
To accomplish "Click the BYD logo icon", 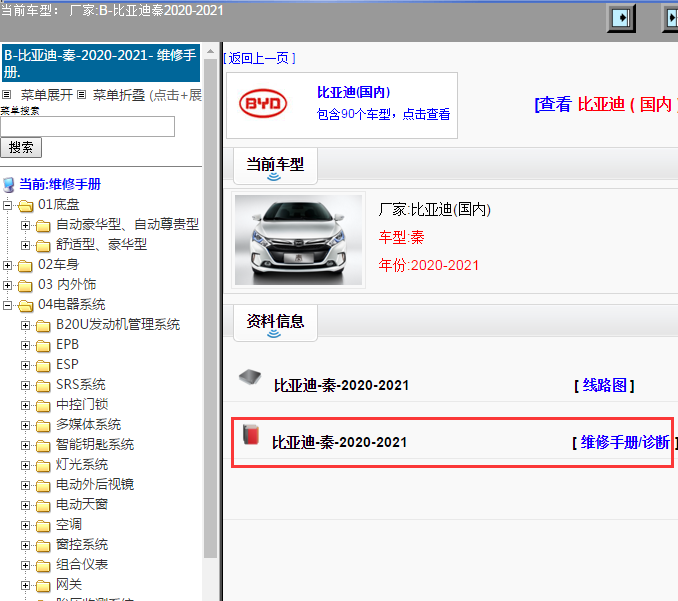I will coord(262,103).
